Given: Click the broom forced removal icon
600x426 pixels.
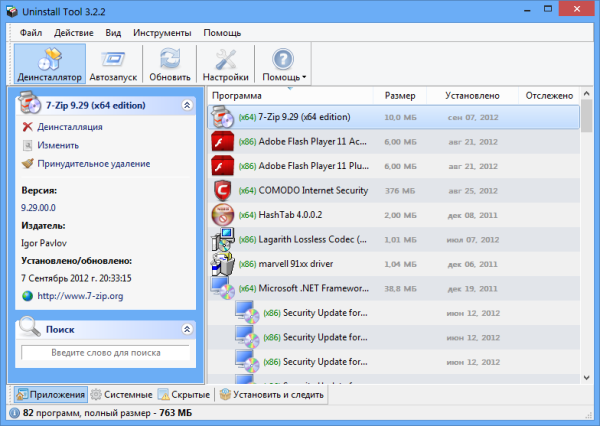Looking at the screenshot, I should 28,163.
